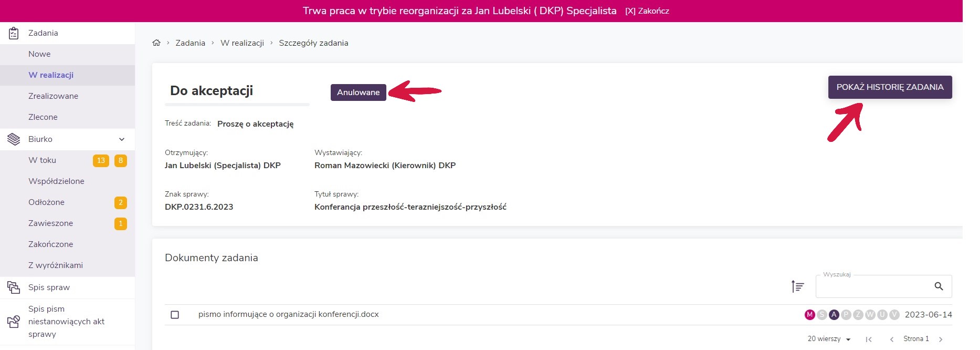Select Zrealizowane in the sidebar

[53, 96]
